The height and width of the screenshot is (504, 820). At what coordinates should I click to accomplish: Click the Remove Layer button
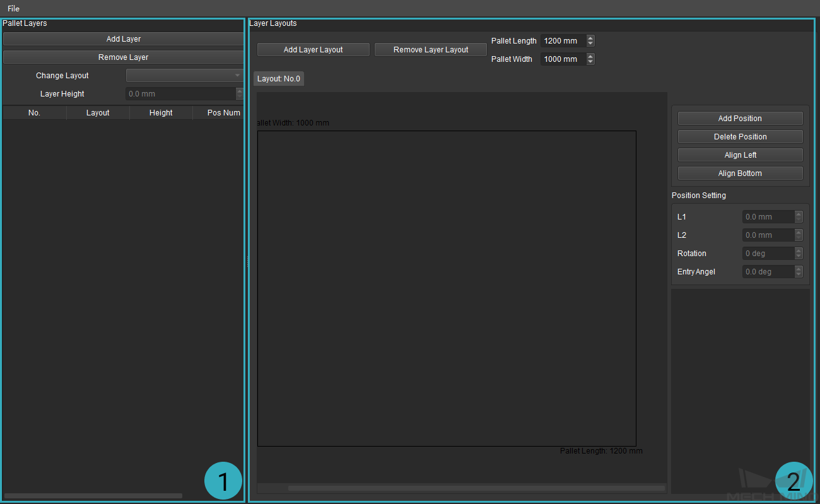123,57
